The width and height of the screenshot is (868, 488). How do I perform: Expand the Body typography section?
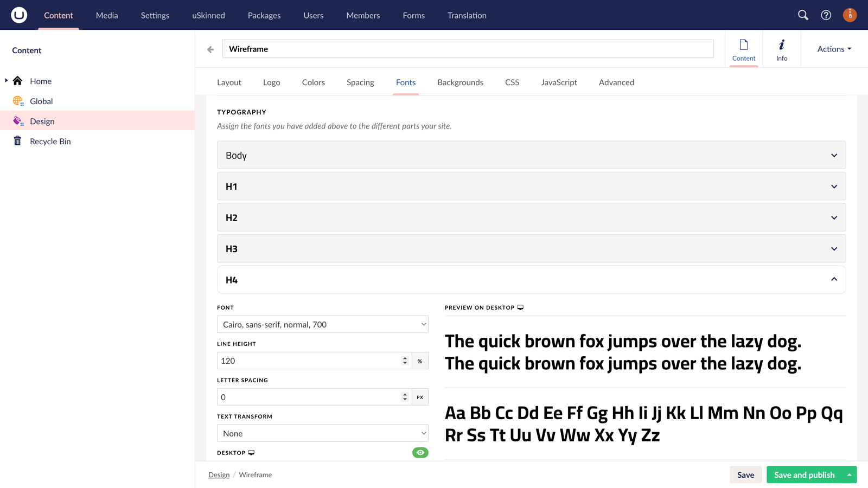click(x=834, y=155)
